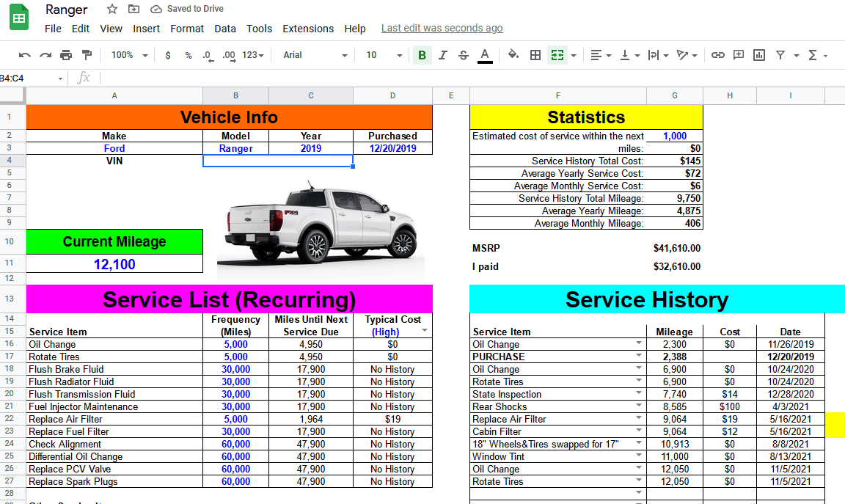The image size is (845, 504).
Task: Open font size dropdown
Action: click(x=384, y=55)
